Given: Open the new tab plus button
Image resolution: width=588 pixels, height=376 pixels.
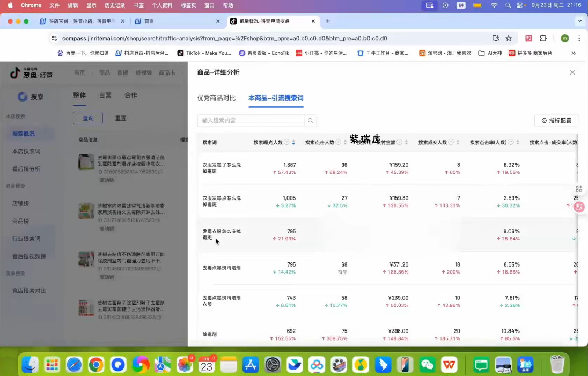Looking at the screenshot, I should pos(328,21).
